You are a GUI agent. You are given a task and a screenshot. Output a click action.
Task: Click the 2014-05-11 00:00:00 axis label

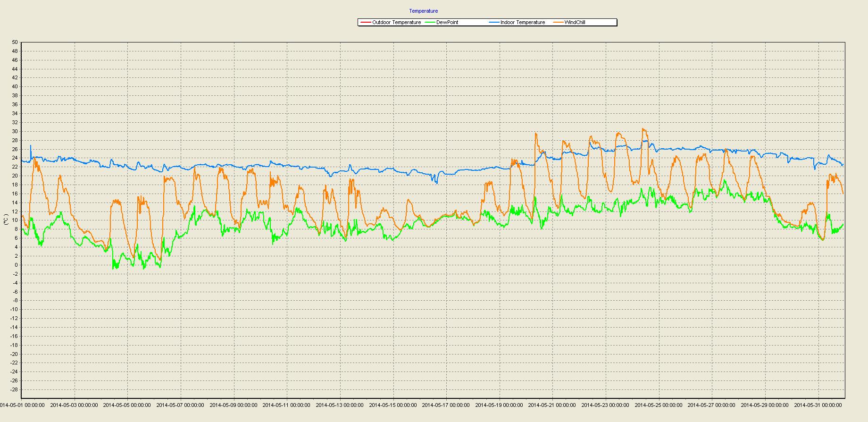286,405
